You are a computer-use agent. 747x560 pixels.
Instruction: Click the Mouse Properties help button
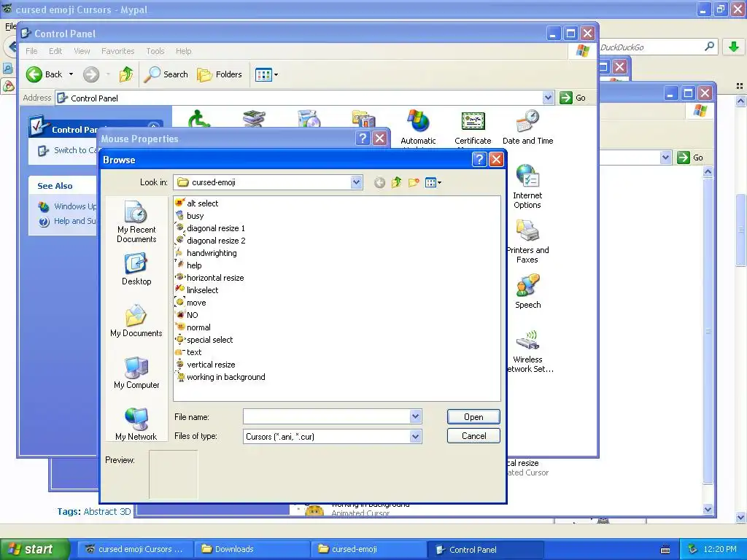[x=363, y=138]
